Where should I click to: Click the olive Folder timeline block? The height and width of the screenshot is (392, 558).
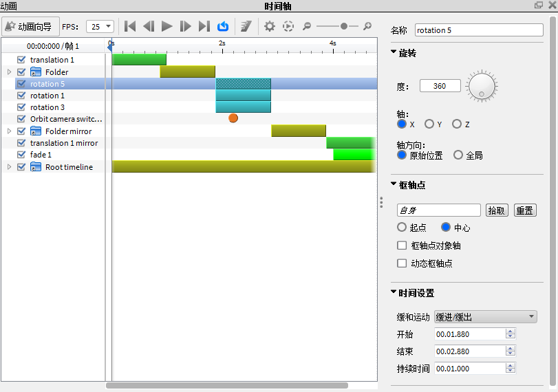(x=188, y=72)
